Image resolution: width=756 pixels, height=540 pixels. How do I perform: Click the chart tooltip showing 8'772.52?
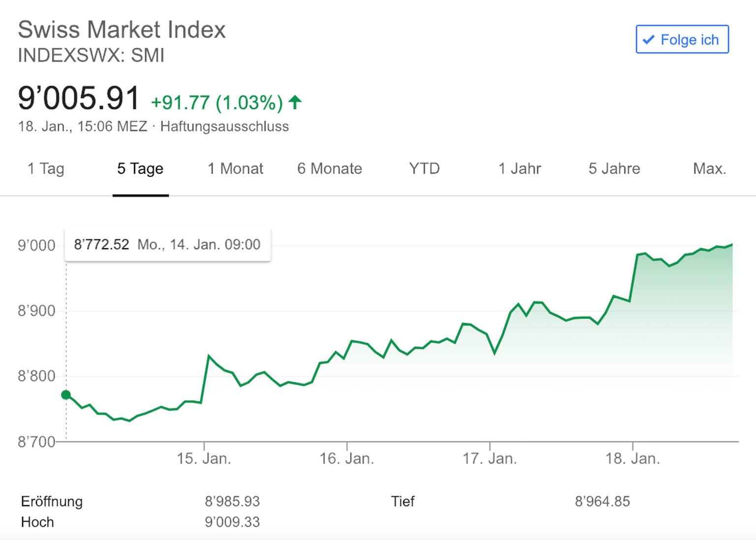point(167,245)
